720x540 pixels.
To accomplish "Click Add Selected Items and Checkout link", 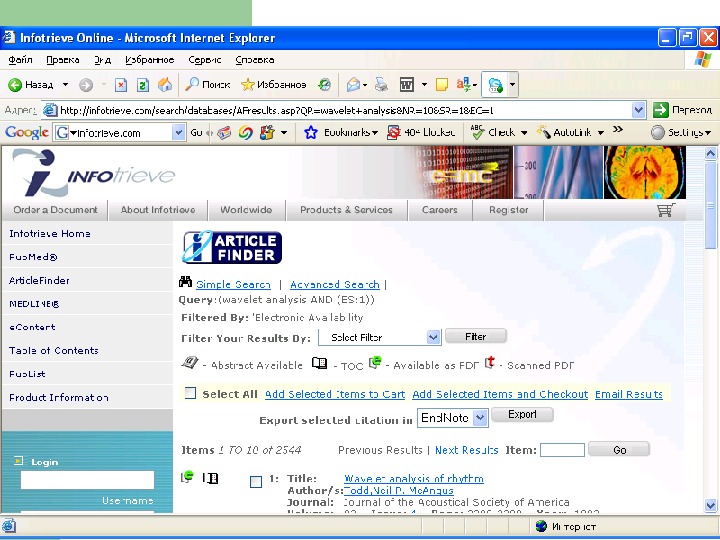I will click(500, 394).
